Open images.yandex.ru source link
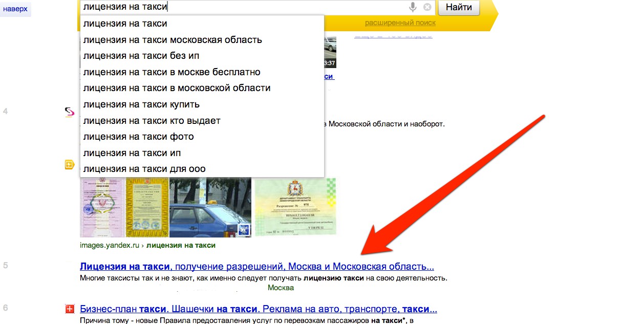The image size is (644, 324). (x=110, y=245)
